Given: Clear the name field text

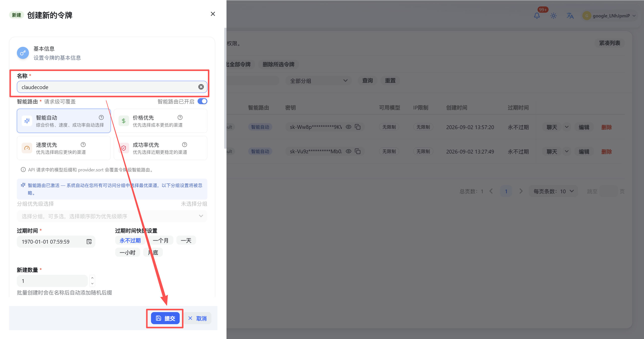Looking at the screenshot, I should click(201, 87).
